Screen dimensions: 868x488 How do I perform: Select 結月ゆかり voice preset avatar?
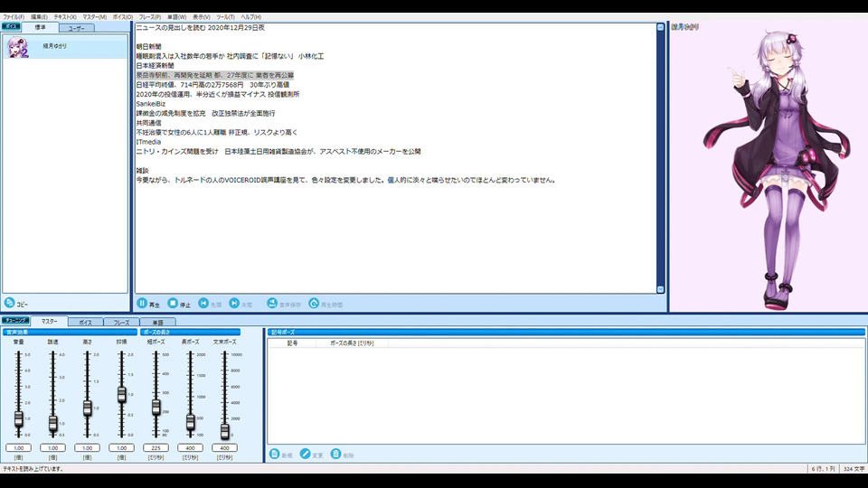(x=18, y=47)
